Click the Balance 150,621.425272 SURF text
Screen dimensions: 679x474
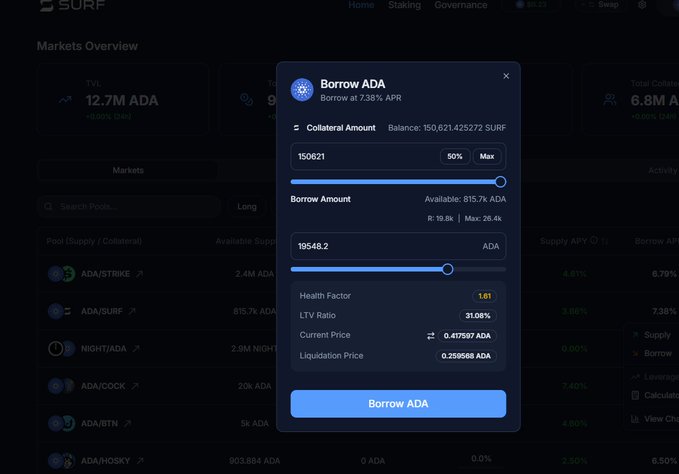click(x=447, y=128)
